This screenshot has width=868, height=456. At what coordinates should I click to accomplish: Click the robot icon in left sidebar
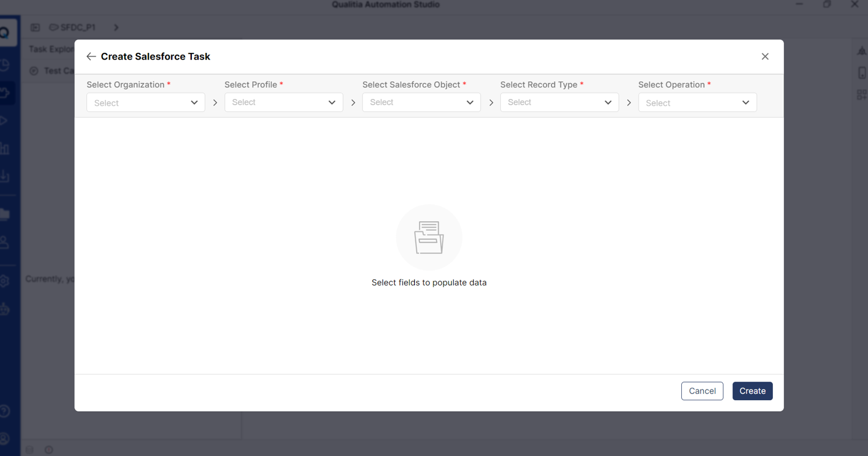5,309
